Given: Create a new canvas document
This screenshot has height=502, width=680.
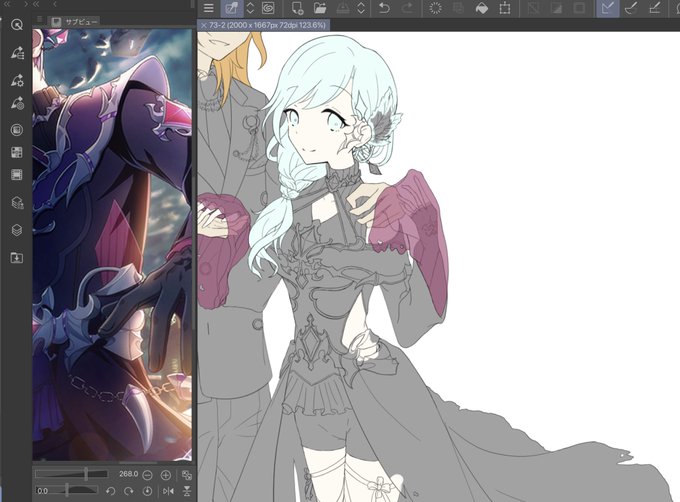Looking at the screenshot, I should click(x=298, y=8).
